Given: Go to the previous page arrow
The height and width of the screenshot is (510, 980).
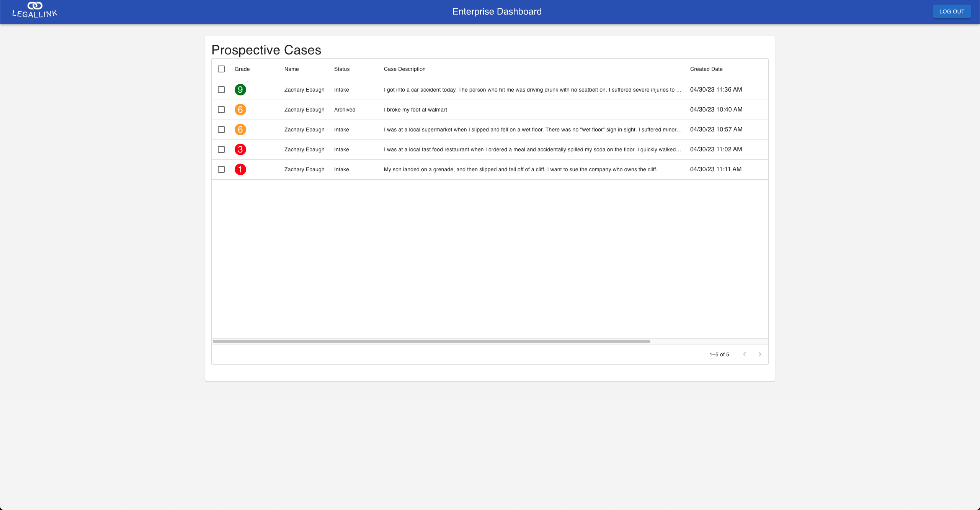Looking at the screenshot, I should [744, 354].
